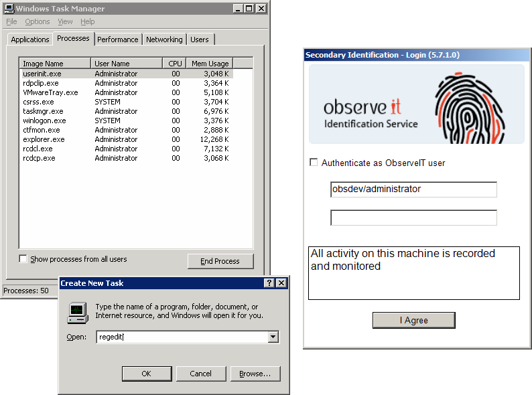Click Cancel in Create New Task
This screenshot has width=532, height=395.
[201, 374]
